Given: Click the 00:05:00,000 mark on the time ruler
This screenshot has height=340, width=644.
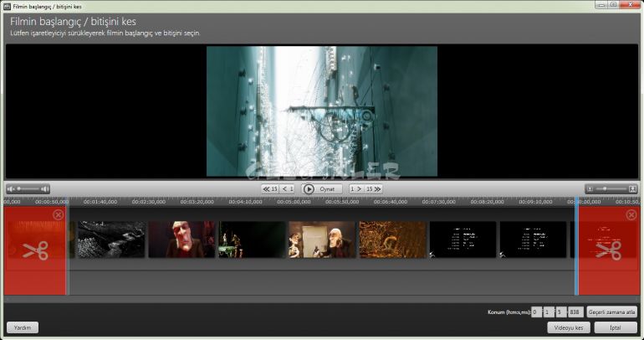Looking at the screenshot, I should click(x=294, y=202).
